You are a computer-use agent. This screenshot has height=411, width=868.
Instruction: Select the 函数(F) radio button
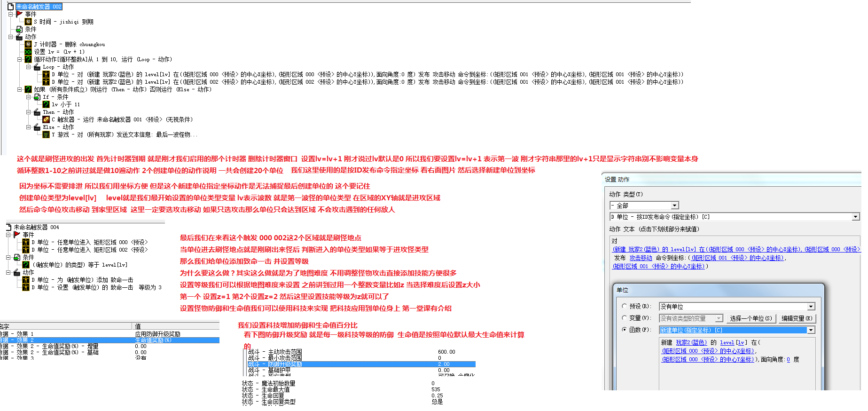625,330
